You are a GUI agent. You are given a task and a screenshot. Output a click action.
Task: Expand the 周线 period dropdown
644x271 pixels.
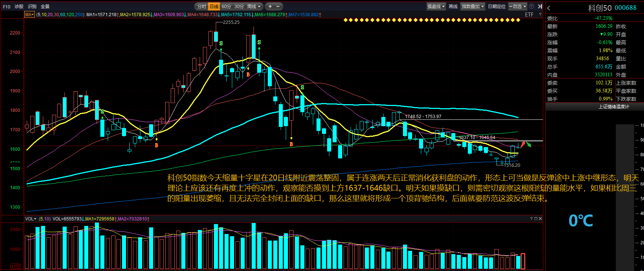click(254, 7)
